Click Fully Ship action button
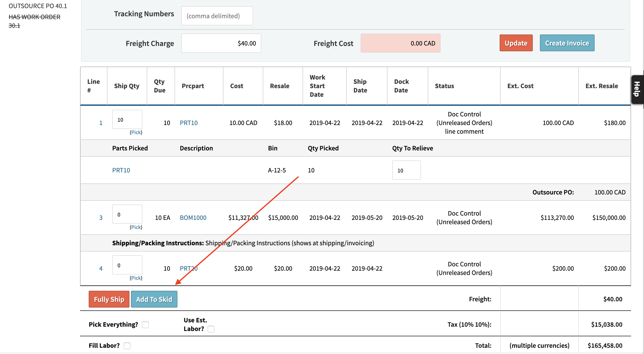 [x=109, y=299]
